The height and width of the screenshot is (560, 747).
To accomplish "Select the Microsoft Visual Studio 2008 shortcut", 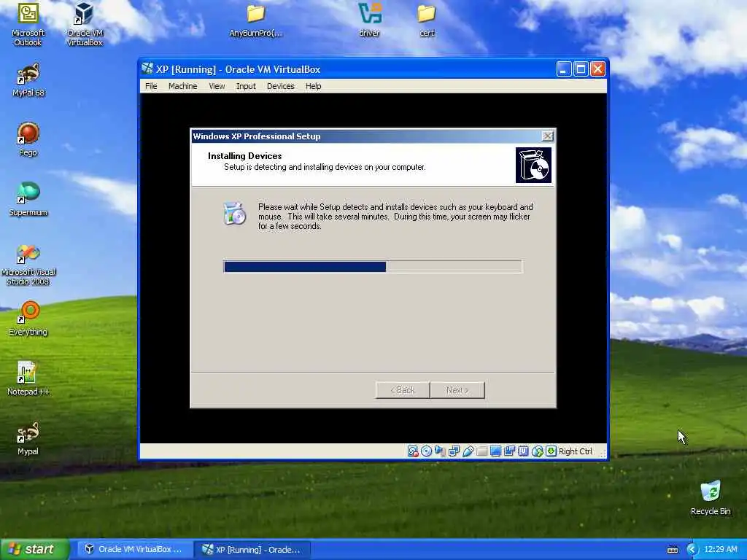I will pyautogui.click(x=28, y=265).
